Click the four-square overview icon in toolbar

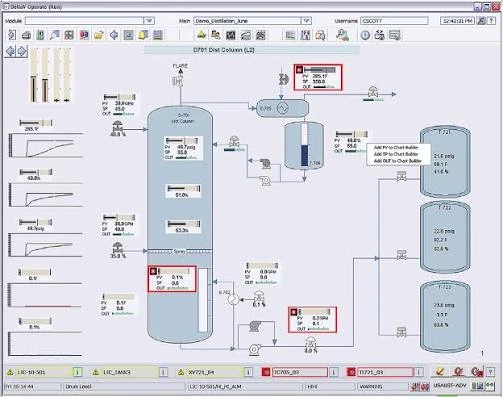[69, 35]
